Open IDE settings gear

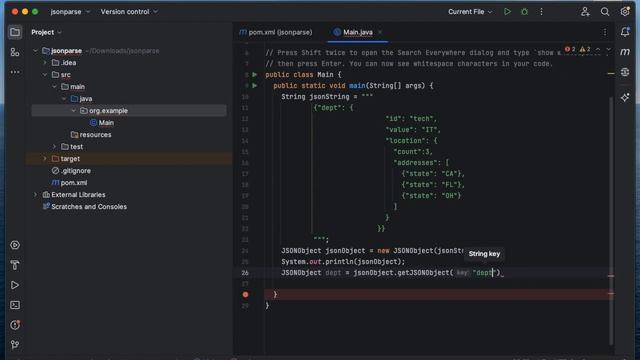point(625,12)
